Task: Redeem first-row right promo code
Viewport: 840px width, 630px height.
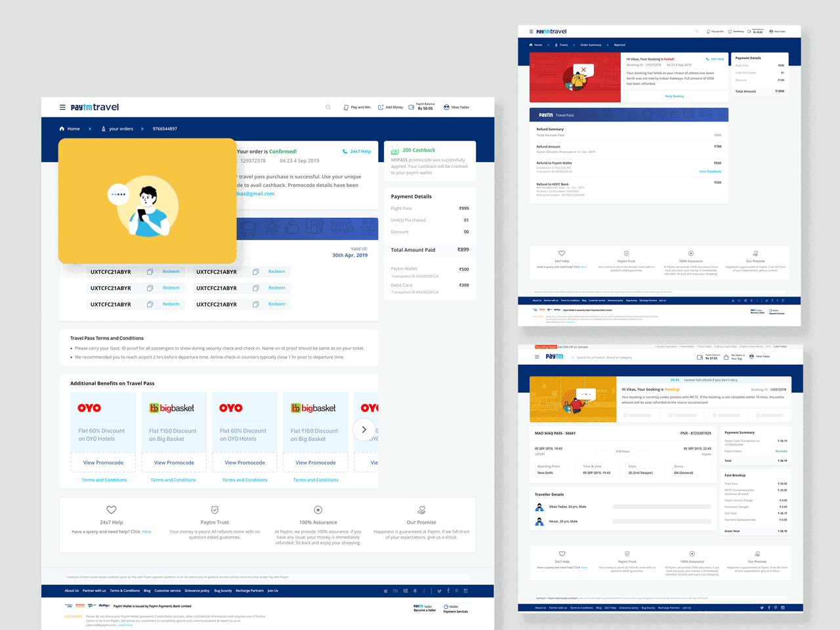Action: point(277,272)
